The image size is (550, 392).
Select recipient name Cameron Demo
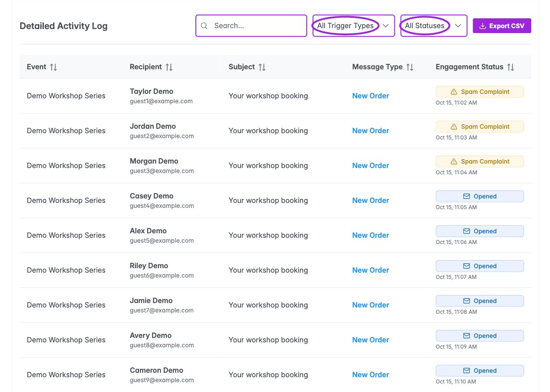157,370
